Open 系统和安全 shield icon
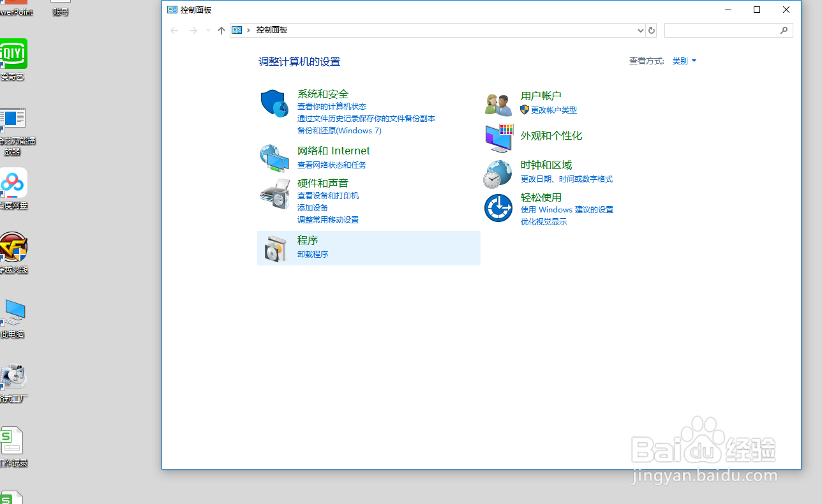822x504 pixels. (x=274, y=104)
